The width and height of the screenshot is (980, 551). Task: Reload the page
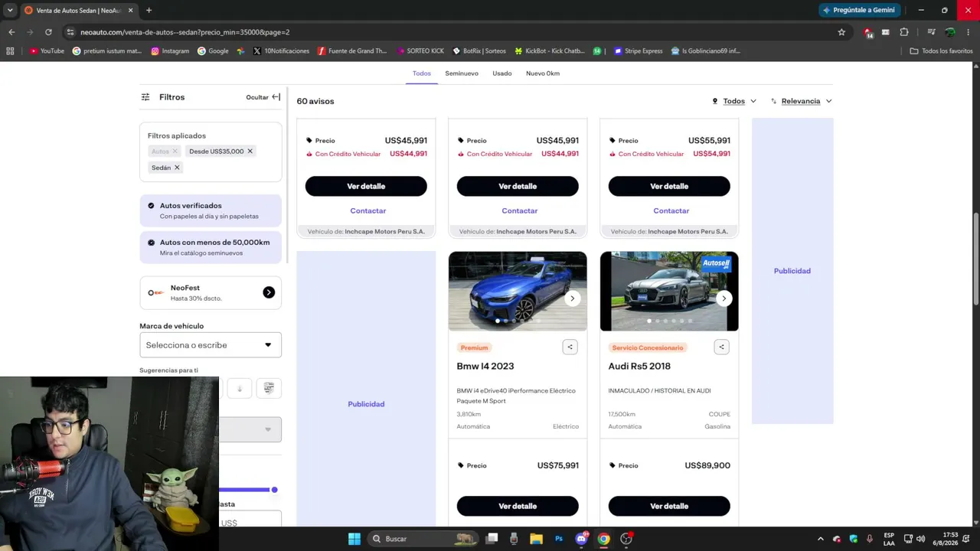coord(48,32)
